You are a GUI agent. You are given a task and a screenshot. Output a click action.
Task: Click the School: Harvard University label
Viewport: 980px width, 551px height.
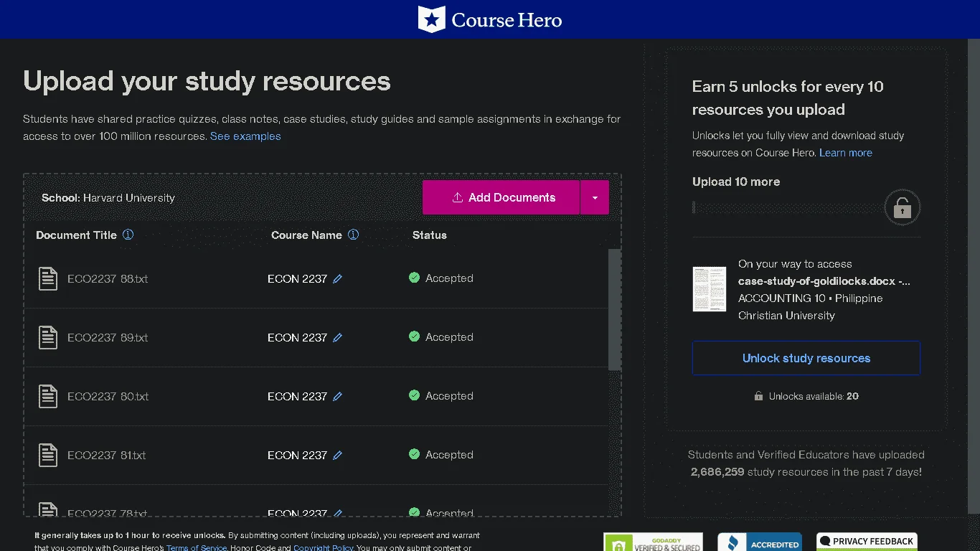pos(108,198)
